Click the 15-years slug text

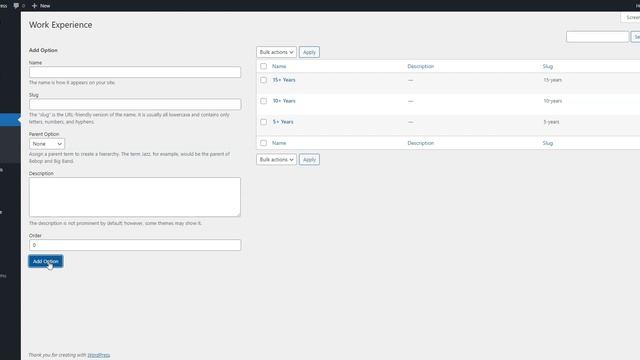553,80
